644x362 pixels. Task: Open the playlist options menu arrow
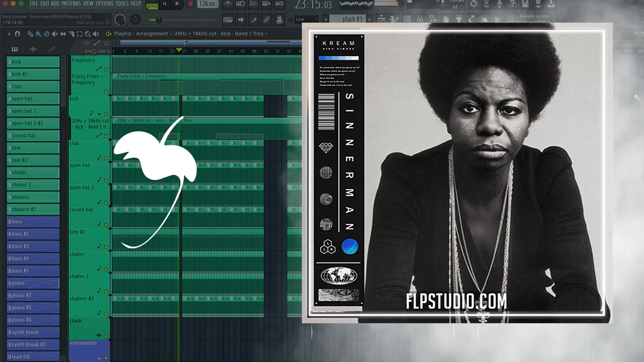(x=9, y=34)
